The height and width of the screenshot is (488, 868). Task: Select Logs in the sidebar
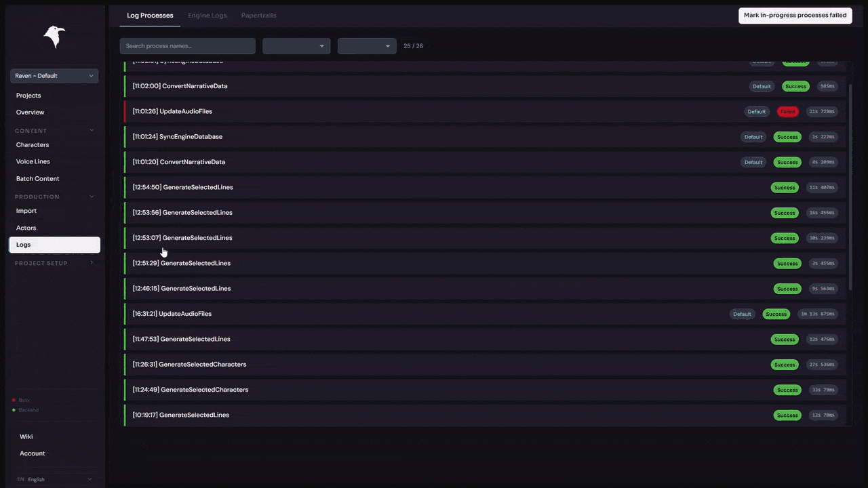pyautogui.click(x=54, y=245)
